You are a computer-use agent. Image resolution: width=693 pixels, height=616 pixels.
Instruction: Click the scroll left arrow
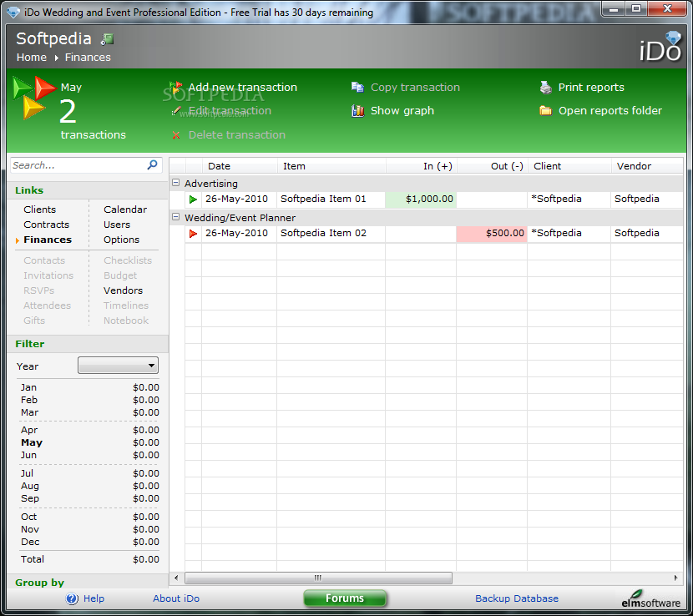176,578
